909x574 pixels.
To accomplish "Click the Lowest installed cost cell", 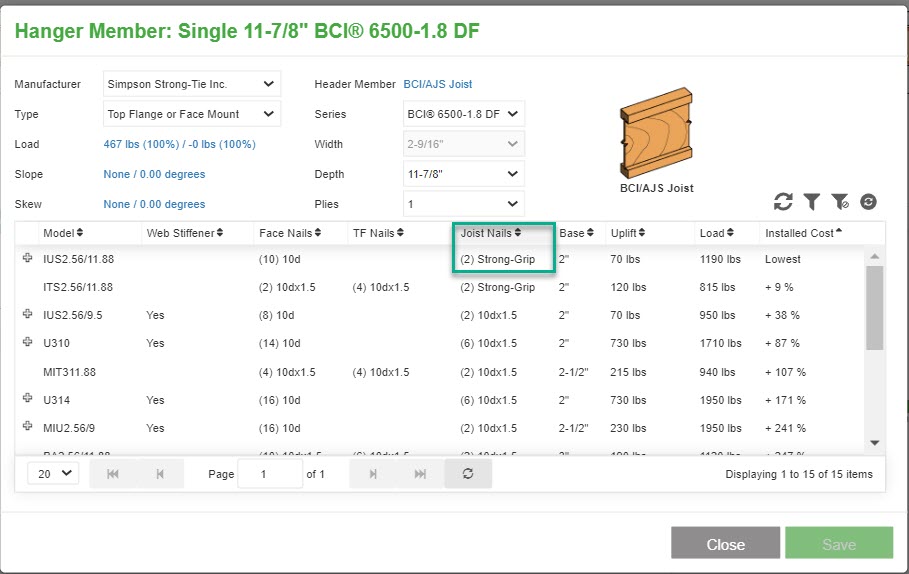I will [783, 259].
